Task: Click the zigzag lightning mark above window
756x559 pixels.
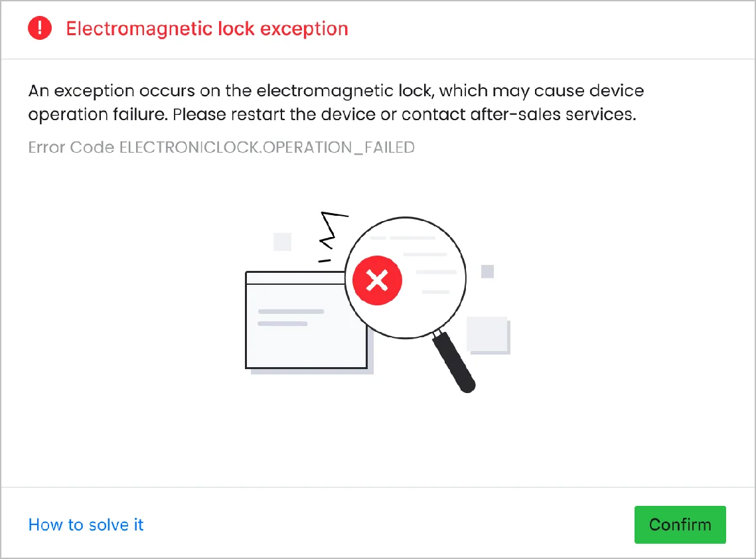Action: pyautogui.click(x=334, y=230)
